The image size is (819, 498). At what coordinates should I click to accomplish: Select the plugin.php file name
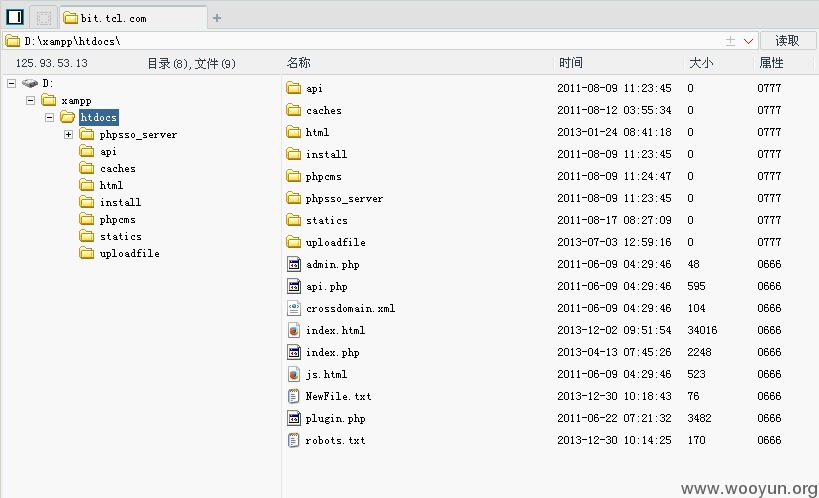(335, 419)
